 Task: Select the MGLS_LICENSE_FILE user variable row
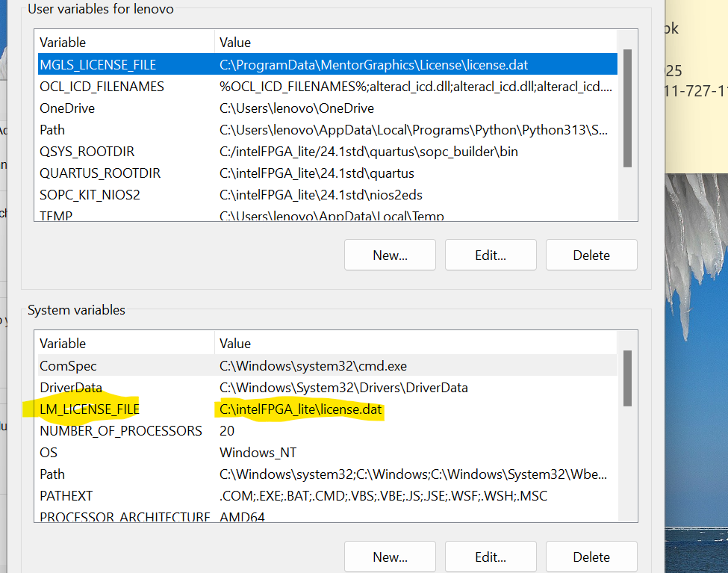(x=98, y=65)
